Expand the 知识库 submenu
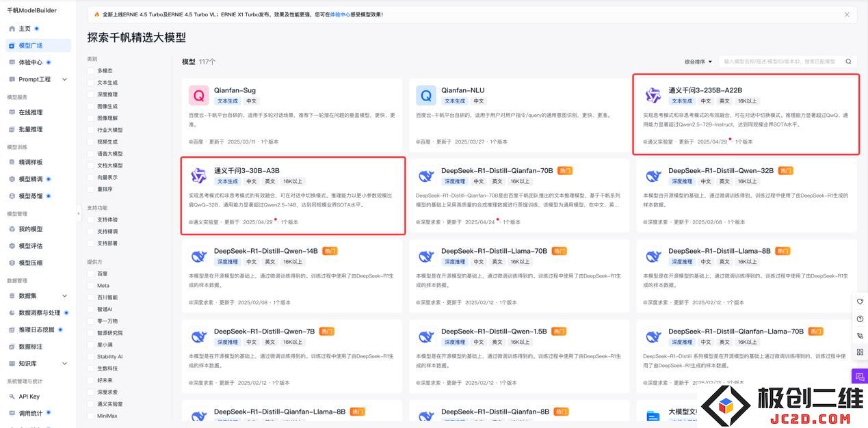 click(65, 363)
